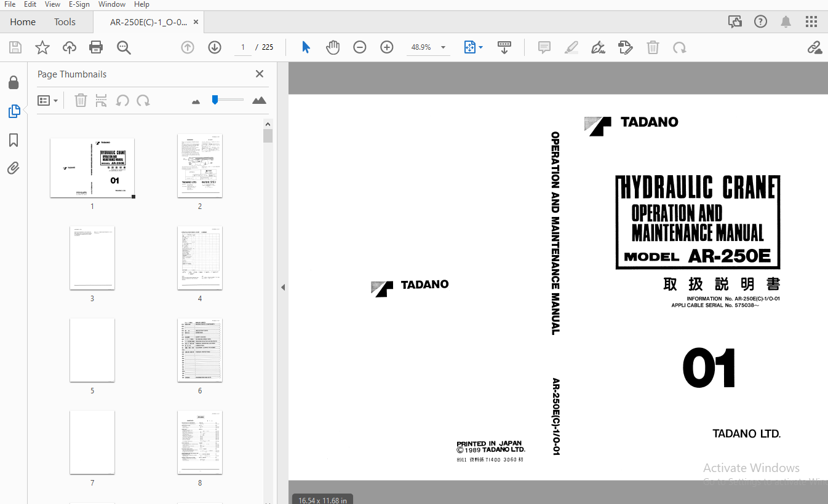Click the upload to cloud icon
Screen dimensions: 828x504
coord(70,47)
